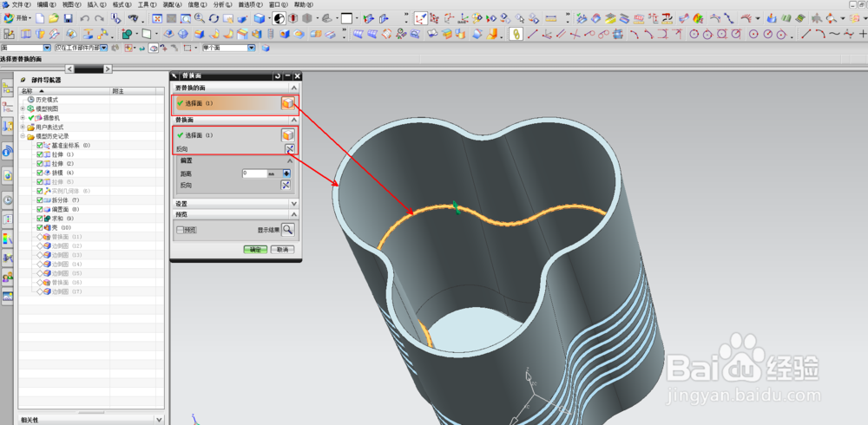This screenshot has height=425, width=868.
Task: Select the spline curve tool
Action: point(834,35)
